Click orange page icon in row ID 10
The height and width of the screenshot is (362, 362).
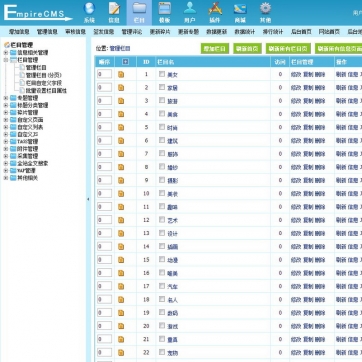(121, 194)
